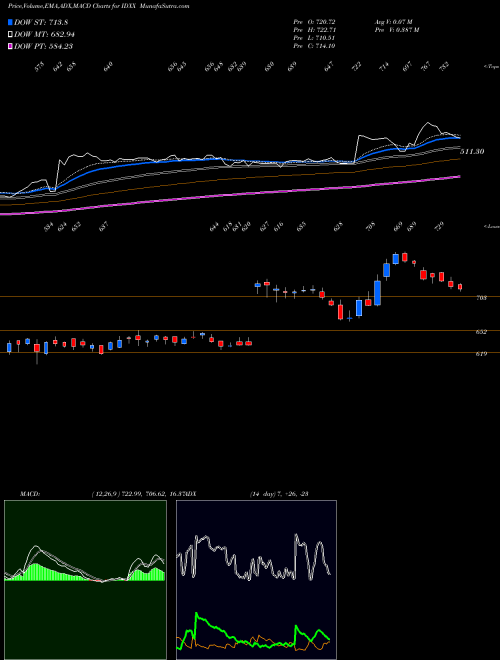Click the white DOW MT legend swatch
This screenshot has height=660, width=500.
[11, 35]
